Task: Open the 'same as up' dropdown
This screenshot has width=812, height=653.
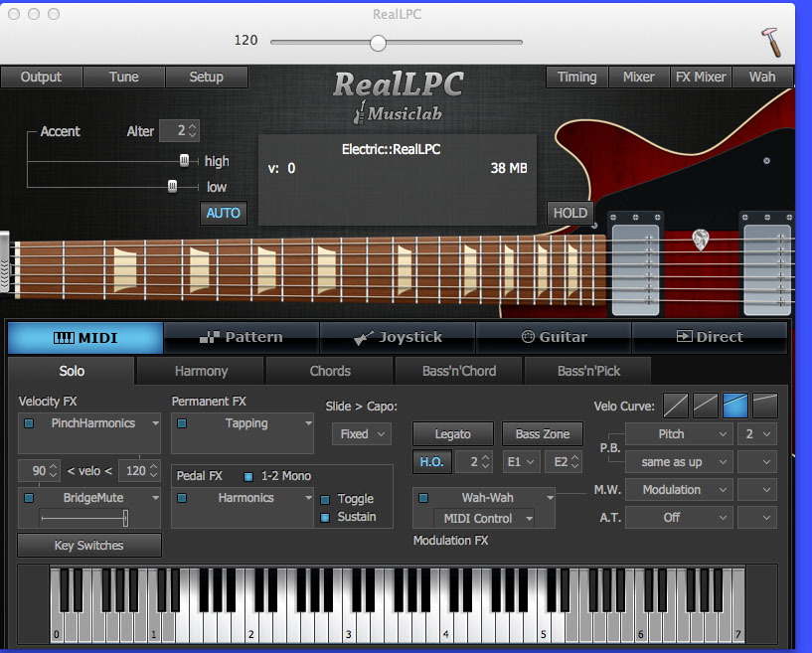Action: coord(679,462)
